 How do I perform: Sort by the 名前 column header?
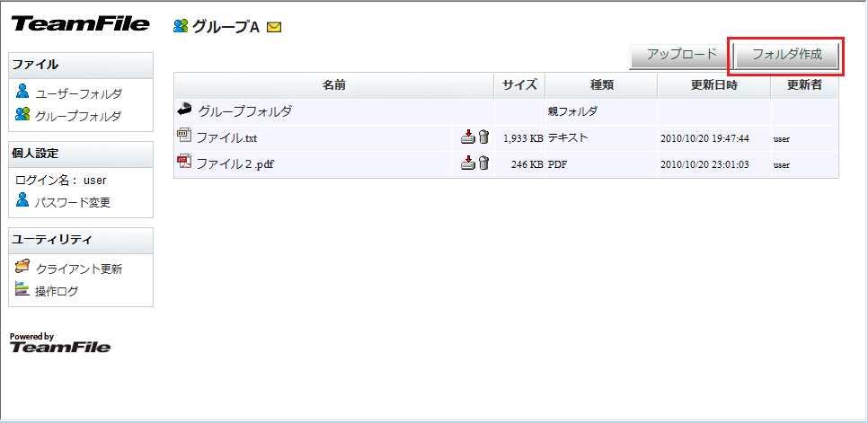pyautogui.click(x=333, y=85)
